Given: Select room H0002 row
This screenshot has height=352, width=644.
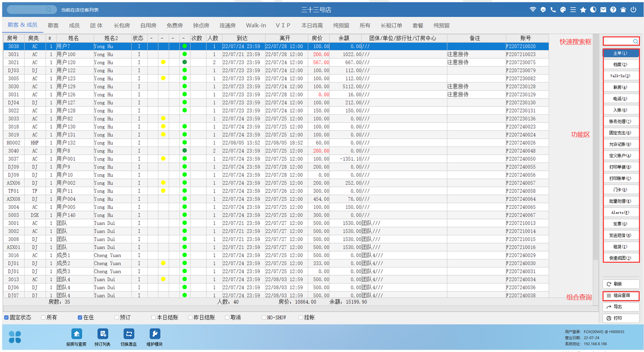Looking at the screenshot, I should (x=276, y=143).
